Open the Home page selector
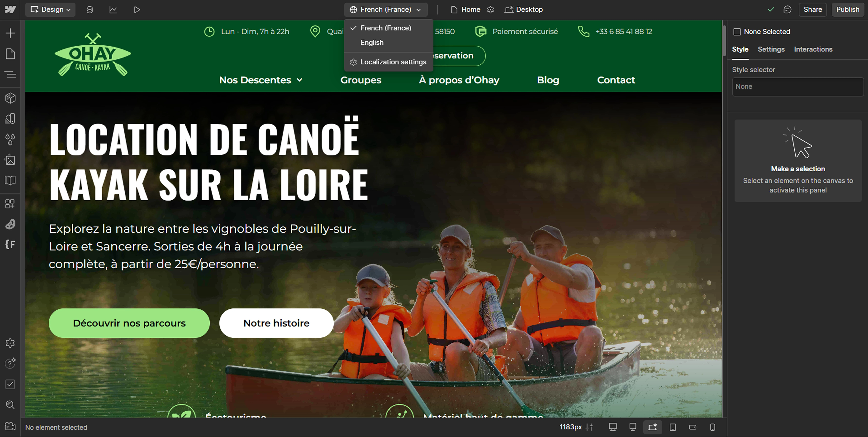 [x=466, y=9]
